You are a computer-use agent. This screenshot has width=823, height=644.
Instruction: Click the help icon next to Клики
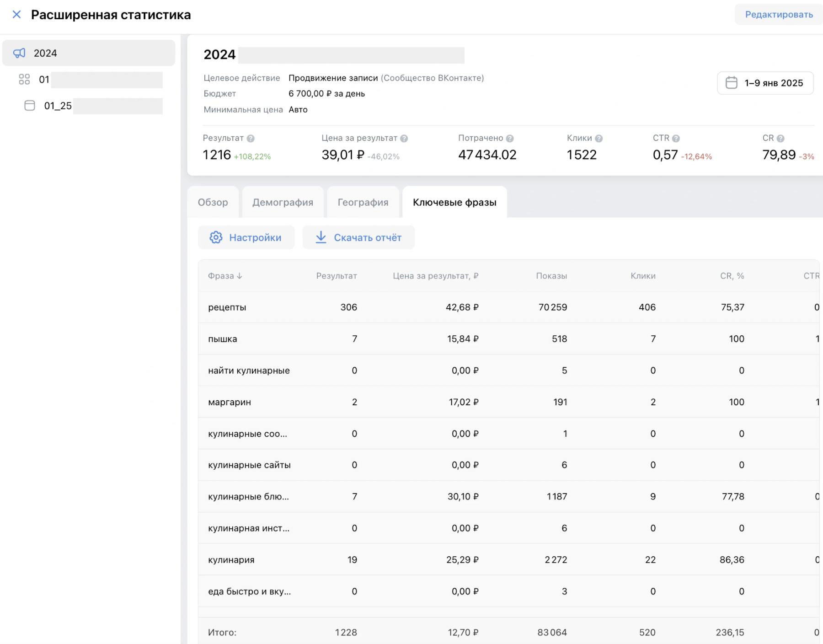[599, 138]
